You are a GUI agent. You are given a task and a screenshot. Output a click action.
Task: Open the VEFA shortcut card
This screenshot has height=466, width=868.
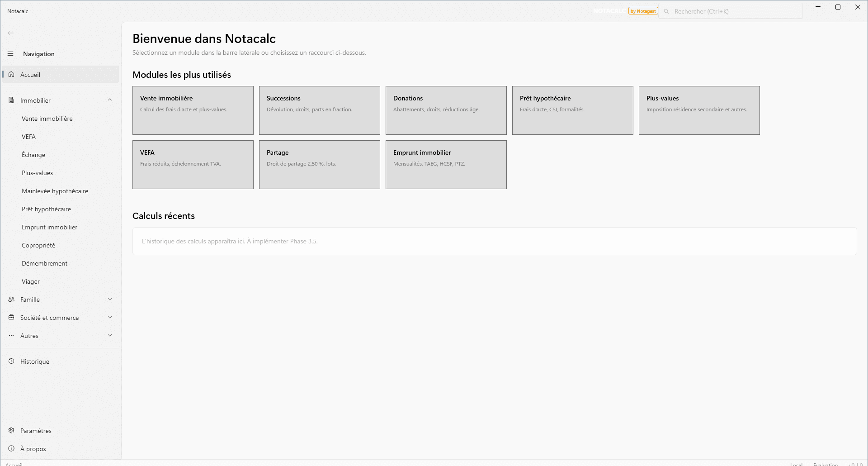coord(193,165)
